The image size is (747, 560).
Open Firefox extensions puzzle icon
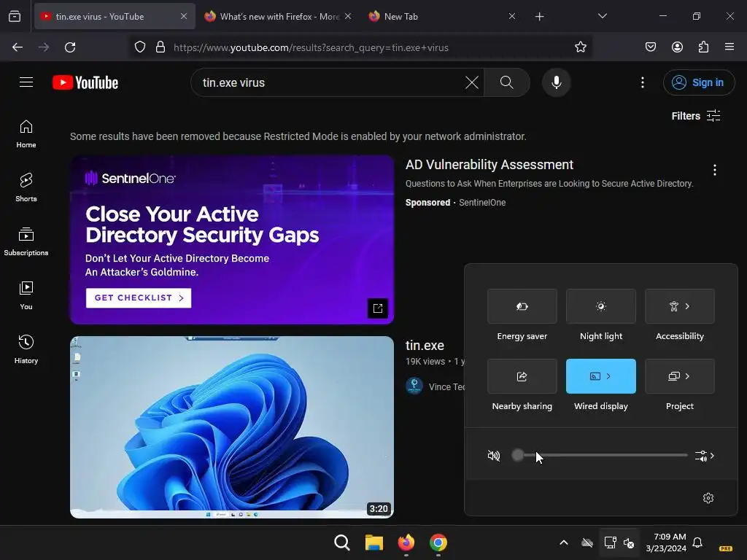point(704,47)
